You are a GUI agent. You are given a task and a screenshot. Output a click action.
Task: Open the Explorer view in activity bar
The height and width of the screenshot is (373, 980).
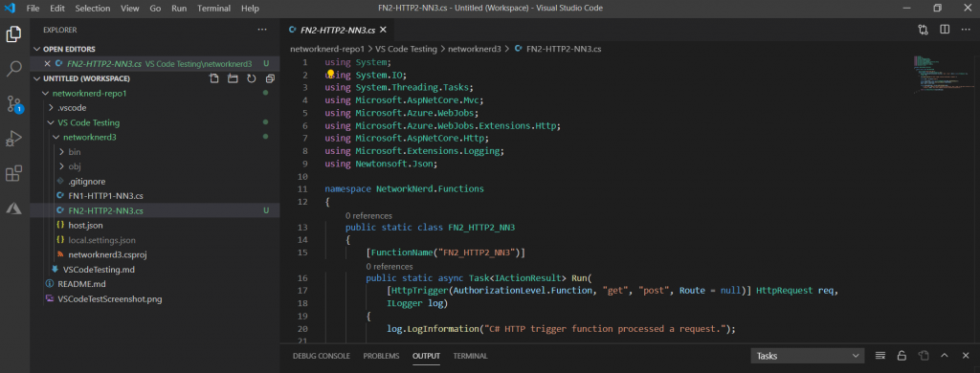[13, 34]
